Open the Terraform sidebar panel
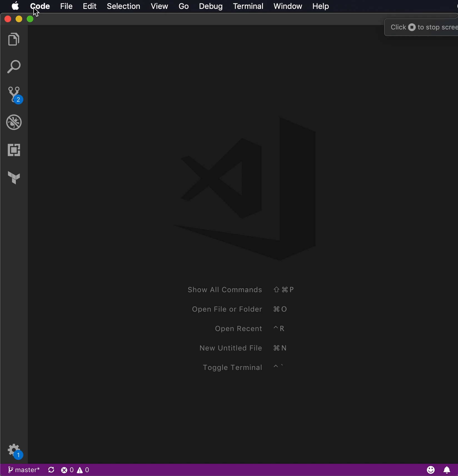 tap(14, 178)
